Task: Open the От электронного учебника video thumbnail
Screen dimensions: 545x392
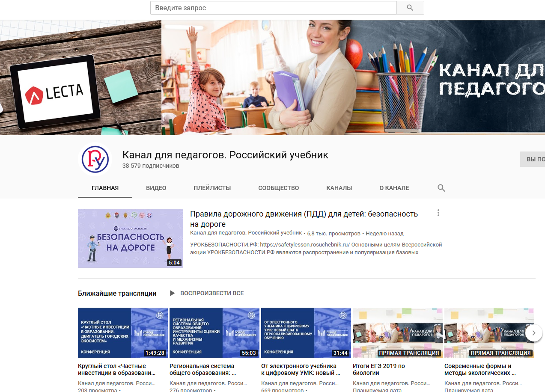Action: [306, 333]
